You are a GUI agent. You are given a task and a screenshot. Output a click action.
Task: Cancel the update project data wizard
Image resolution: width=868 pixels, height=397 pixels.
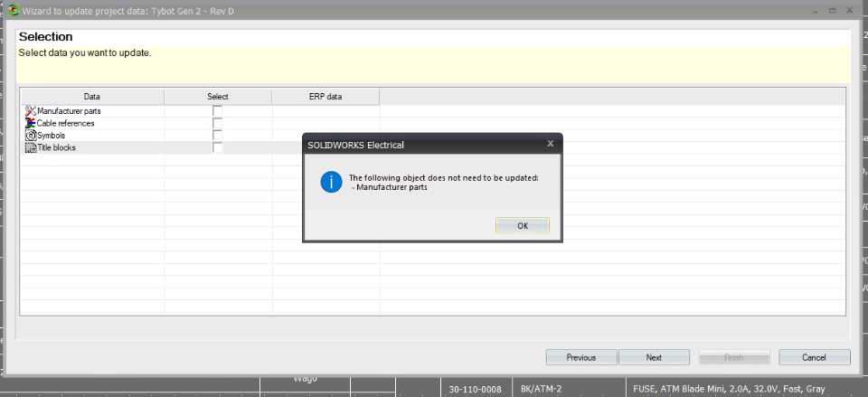tap(815, 357)
